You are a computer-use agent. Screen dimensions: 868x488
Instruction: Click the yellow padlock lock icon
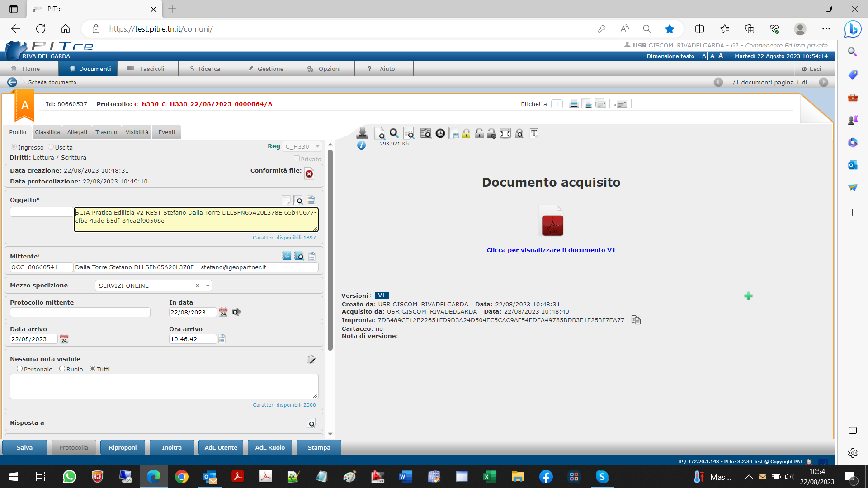tap(467, 133)
